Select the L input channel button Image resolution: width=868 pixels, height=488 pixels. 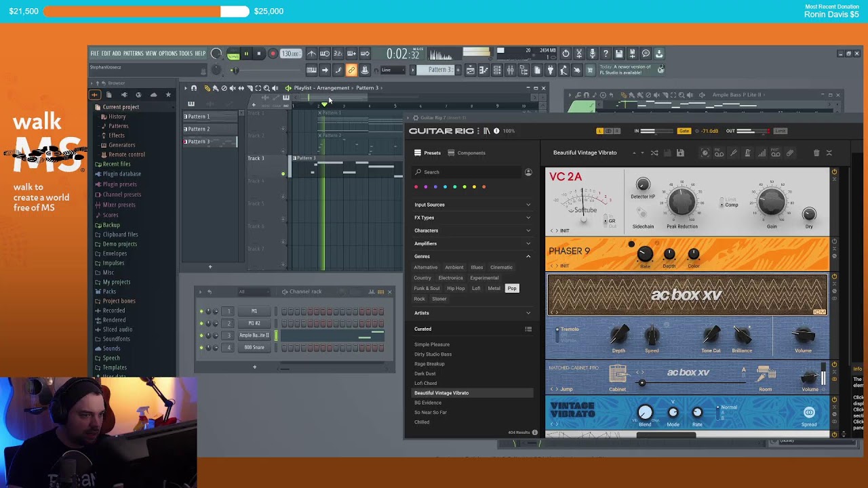click(x=599, y=131)
